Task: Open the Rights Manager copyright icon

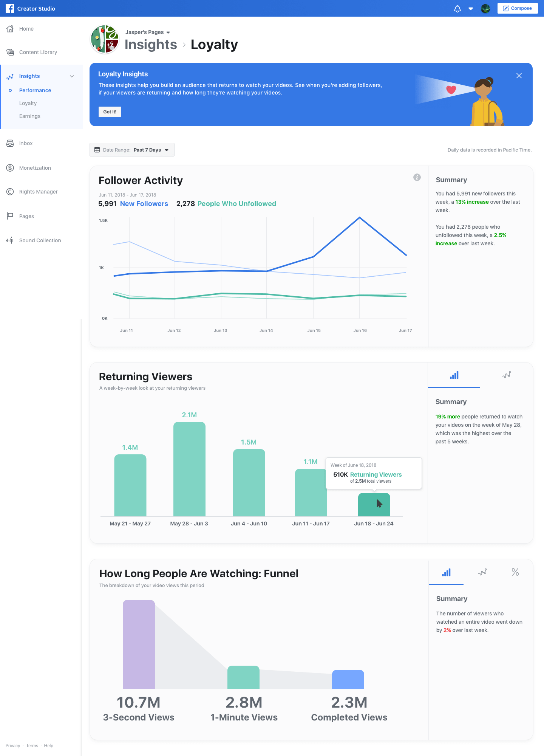Action: pos(10,192)
